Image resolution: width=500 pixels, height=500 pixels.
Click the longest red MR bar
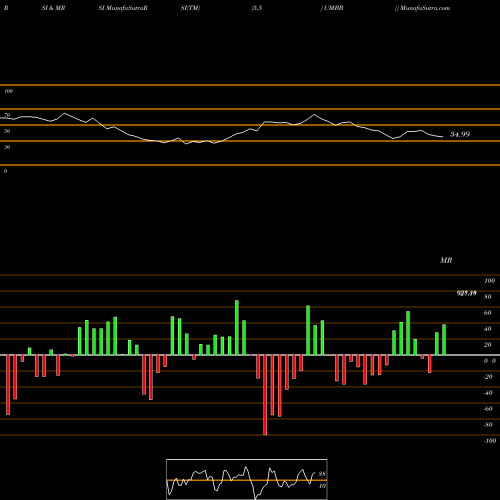coord(265,395)
